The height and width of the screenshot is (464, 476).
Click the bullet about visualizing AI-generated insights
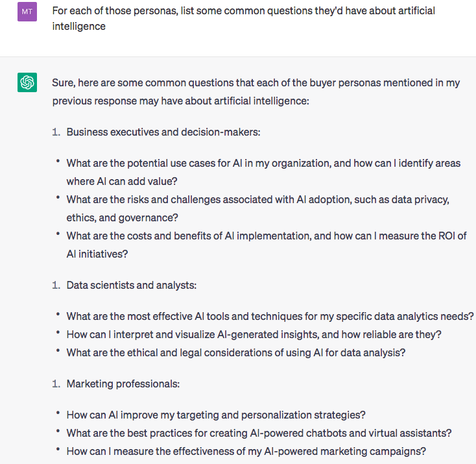tap(254, 335)
